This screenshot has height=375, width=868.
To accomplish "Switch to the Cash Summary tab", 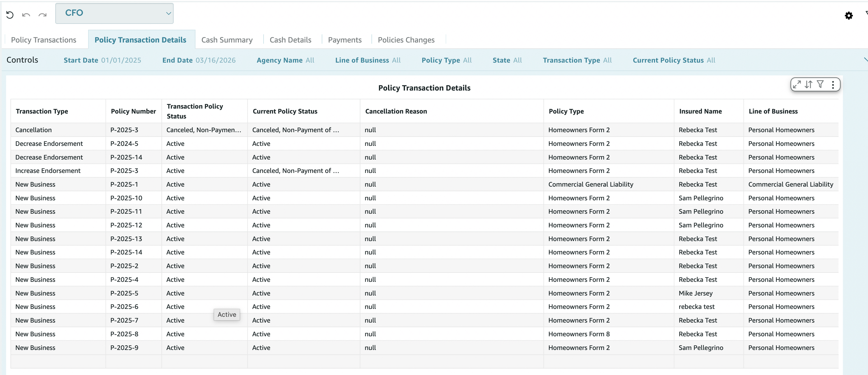I will click(x=227, y=40).
